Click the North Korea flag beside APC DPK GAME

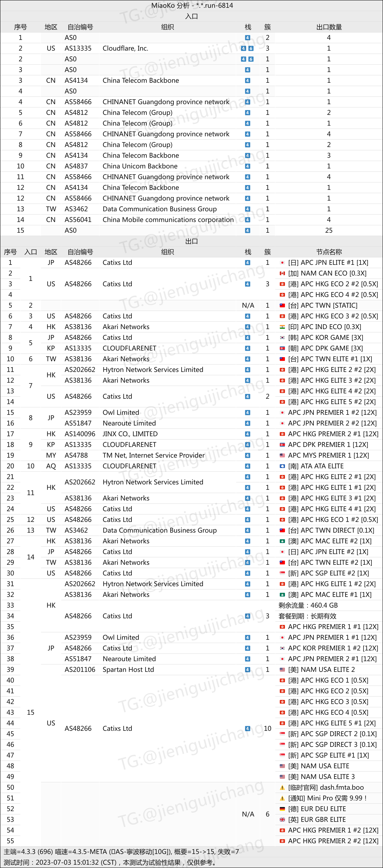point(282,348)
